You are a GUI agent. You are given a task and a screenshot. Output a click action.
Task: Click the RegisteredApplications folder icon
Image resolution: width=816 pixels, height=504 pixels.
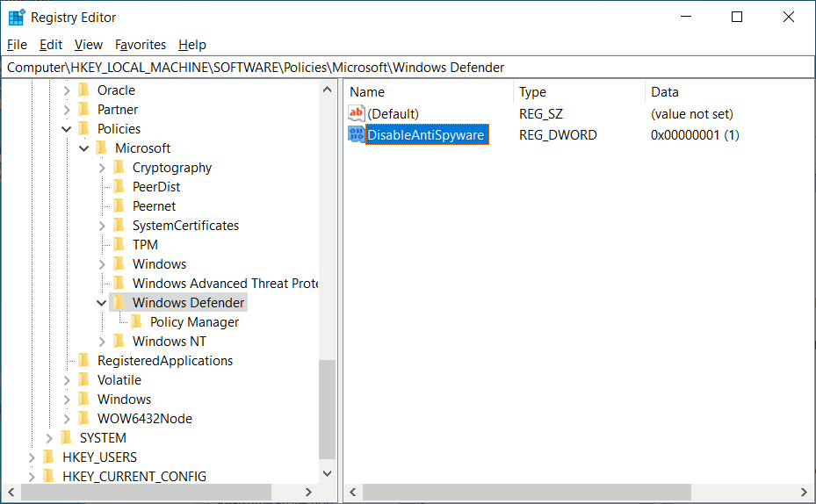tap(83, 361)
